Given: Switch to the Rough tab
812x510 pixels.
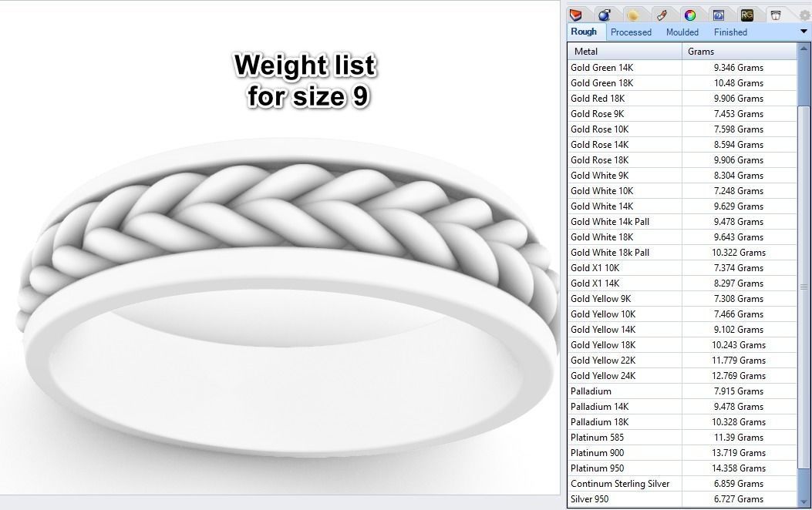Looking at the screenshot, I should [584, 32].
